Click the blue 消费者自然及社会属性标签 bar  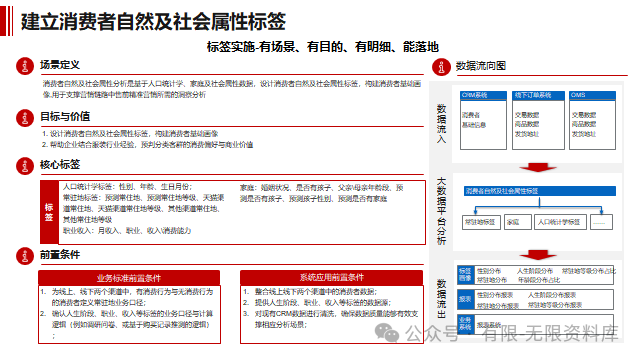(x=540, y=191)
